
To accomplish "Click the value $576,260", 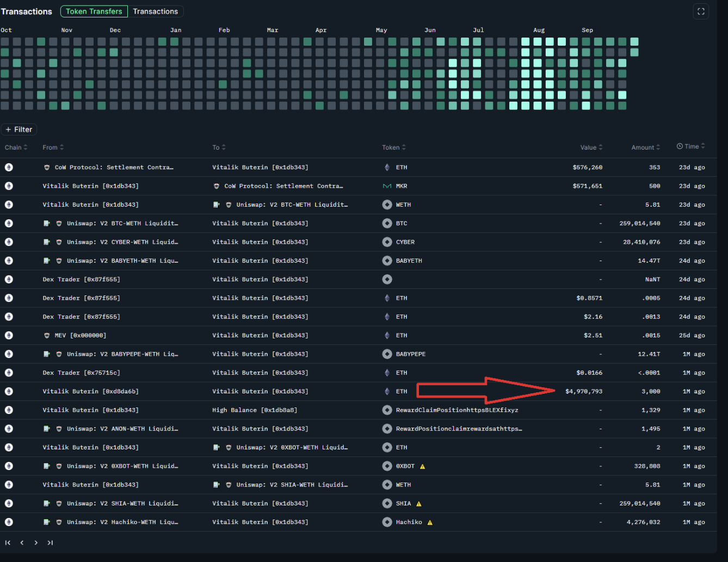I will 588,168.
